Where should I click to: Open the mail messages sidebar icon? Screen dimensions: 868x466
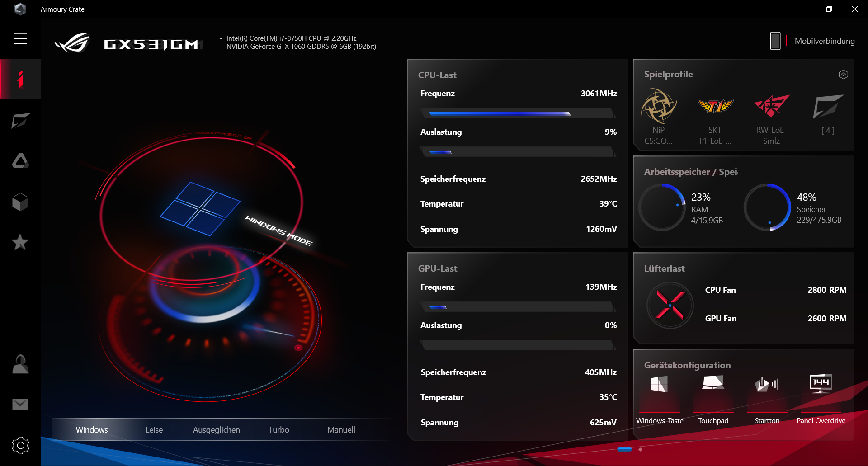point(20,404)
